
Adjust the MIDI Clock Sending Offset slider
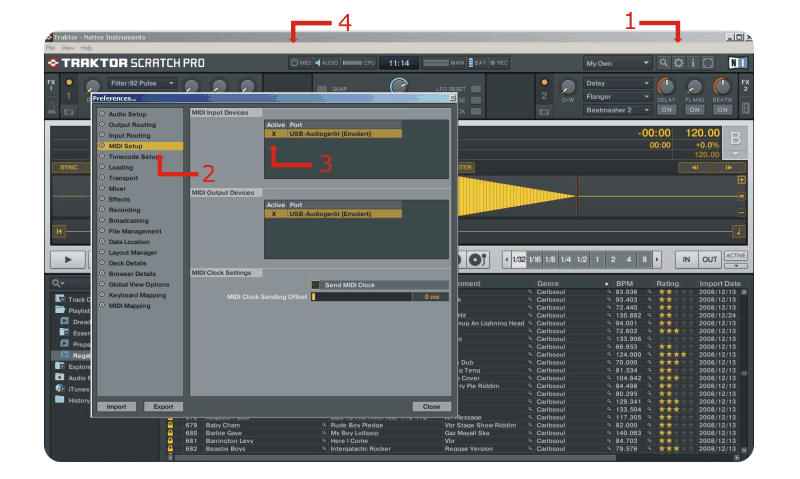click(x=362, y=297)
